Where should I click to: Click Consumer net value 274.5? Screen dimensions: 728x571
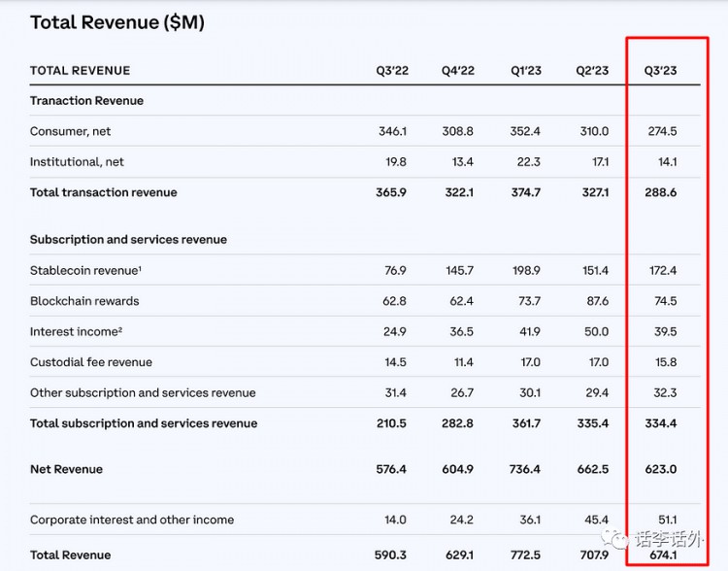pyautogui.click(x=662, y=131)
